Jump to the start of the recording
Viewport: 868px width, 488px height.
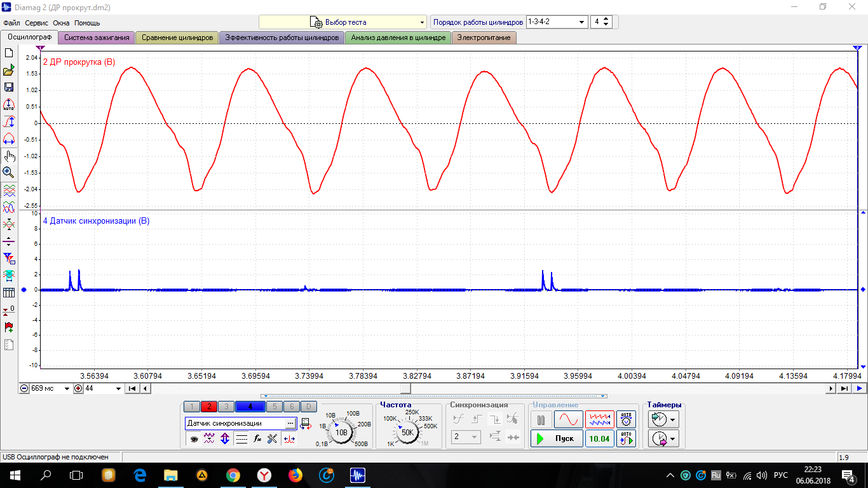pos(132,388)
